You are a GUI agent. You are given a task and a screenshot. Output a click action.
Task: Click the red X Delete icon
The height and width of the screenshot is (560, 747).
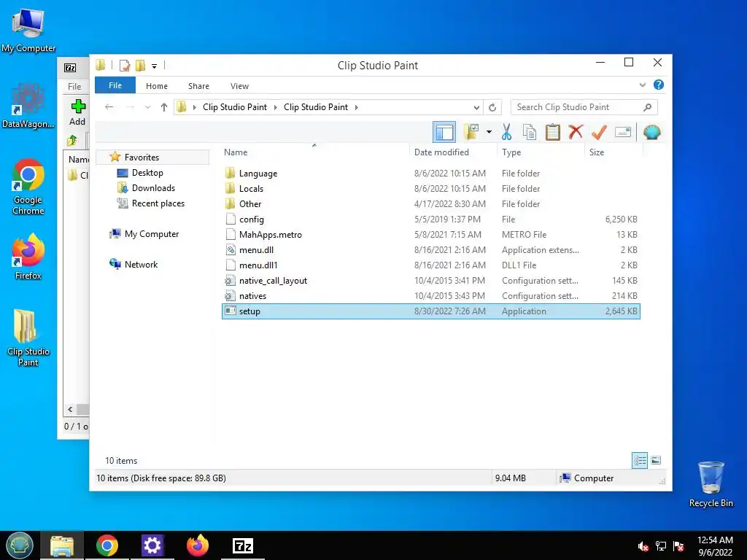click(576, 131)
